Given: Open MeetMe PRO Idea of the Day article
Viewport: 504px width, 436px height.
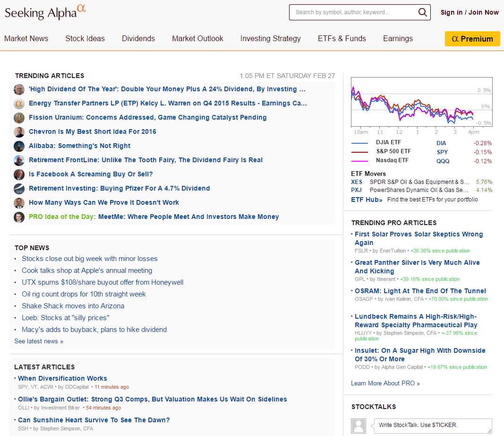Looking at the screenshot, I should pos(188,217).
